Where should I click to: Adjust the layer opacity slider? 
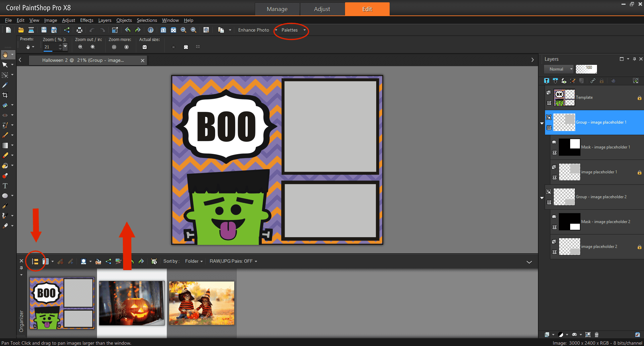[586, 69]
